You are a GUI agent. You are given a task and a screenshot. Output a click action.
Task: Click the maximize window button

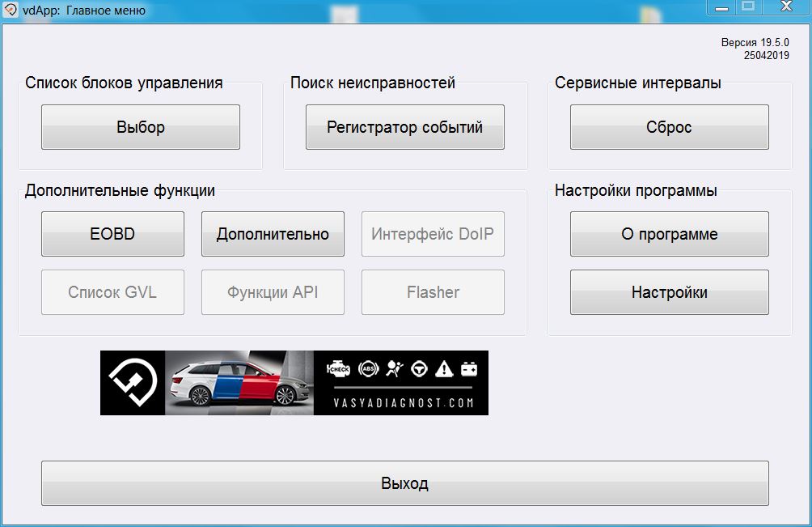point(748,6)
